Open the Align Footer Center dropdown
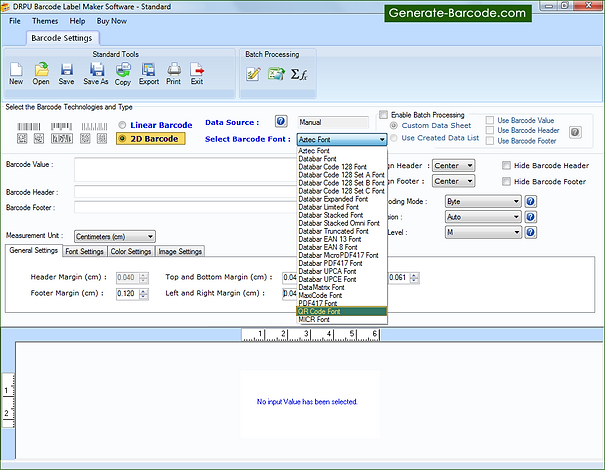 pos(453,181)
